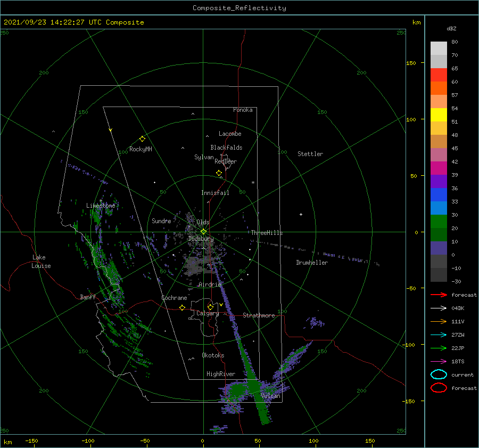The width and height of the screenshot is (479, 448).
Task: Click the indigo swatch between 10 and 0
Action: coord(439,248)
